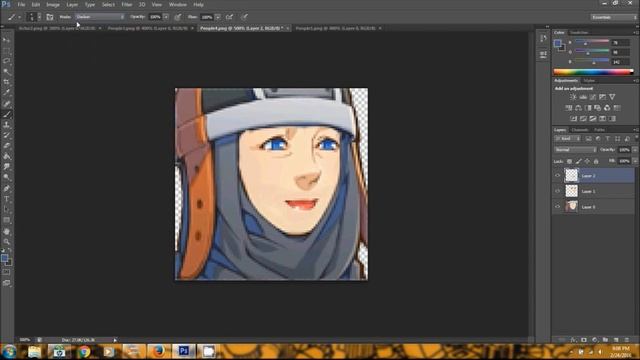Hide Layer 2 with its eye icon

click(x=558, y=176)
